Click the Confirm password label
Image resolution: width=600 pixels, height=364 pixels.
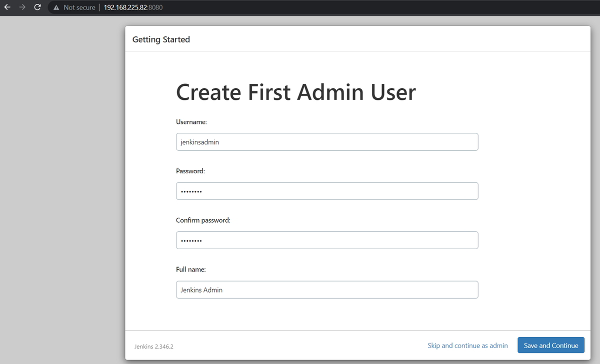click(x=202, y=220)
